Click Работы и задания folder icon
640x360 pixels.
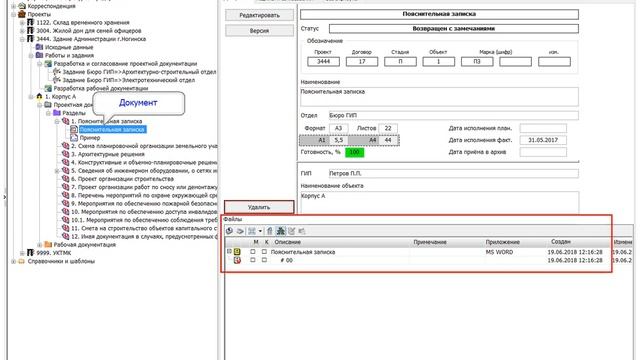[39, 55]
